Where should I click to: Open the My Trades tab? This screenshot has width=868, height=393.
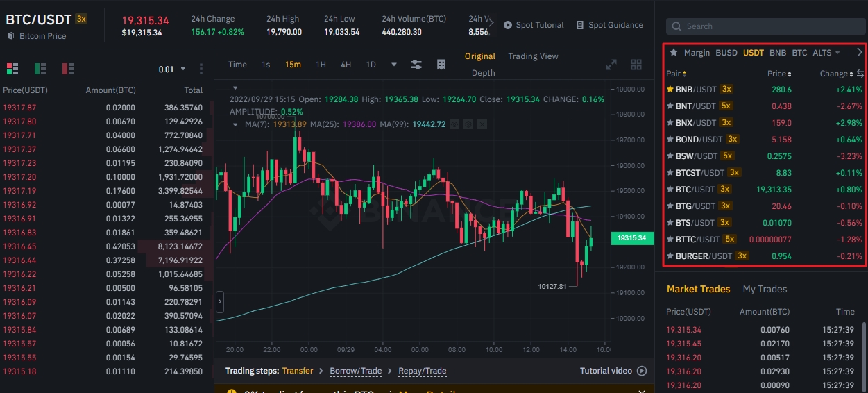click(765, 289)
